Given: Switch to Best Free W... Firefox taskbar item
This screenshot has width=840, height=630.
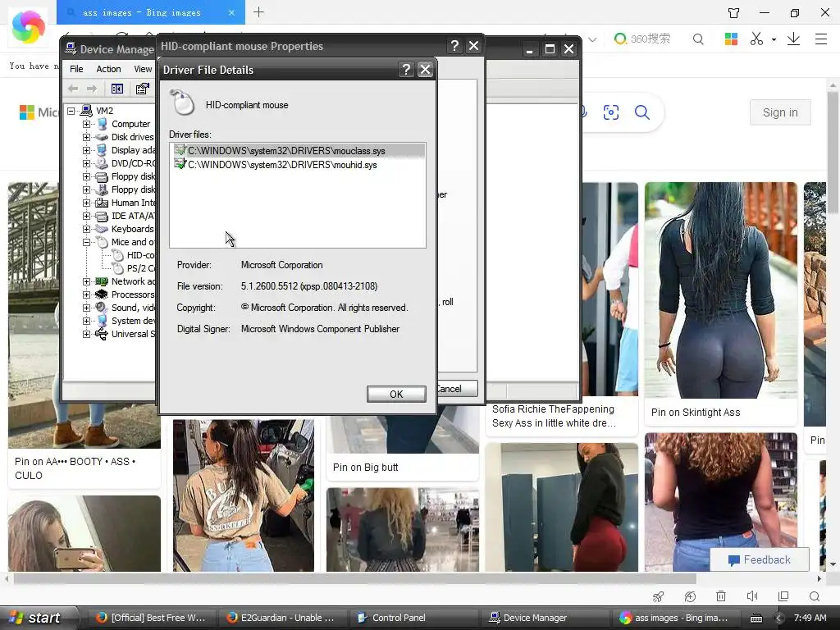Looking at the screenshot, I should click(x=152, y=618).
